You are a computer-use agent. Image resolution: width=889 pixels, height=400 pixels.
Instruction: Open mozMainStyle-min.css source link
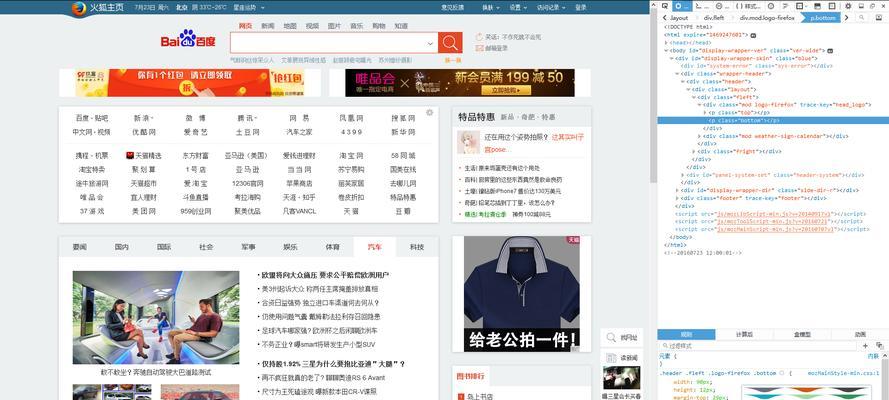click(843, 373)
